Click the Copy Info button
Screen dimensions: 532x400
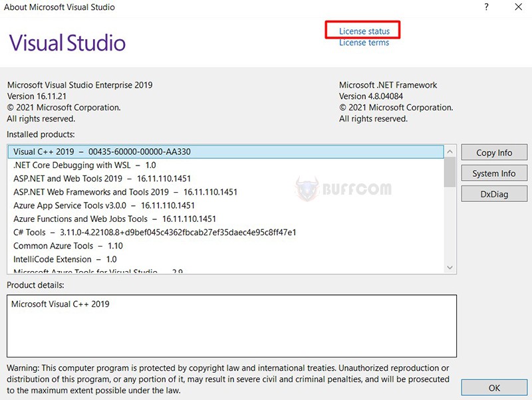tap(493, 152)
